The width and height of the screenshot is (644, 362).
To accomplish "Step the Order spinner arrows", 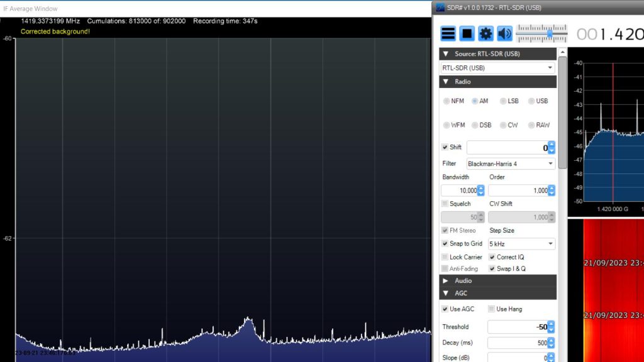I will coord(552,190).
